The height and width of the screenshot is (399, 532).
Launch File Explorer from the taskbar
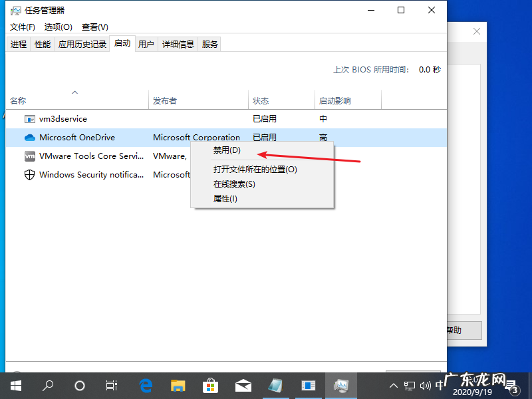click(177, 385)
